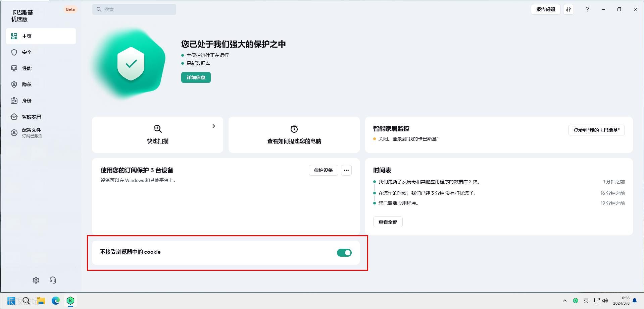Click Kaspersky tray icon

tap(576, 301)
